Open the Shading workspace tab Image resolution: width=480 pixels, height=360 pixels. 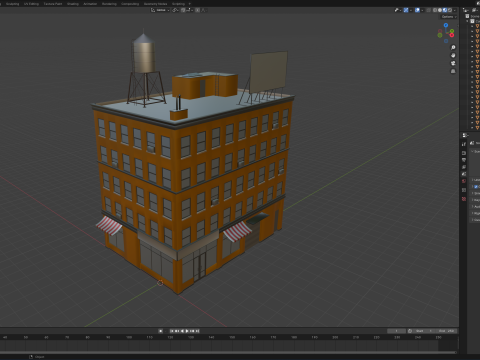tap(73, 4)
